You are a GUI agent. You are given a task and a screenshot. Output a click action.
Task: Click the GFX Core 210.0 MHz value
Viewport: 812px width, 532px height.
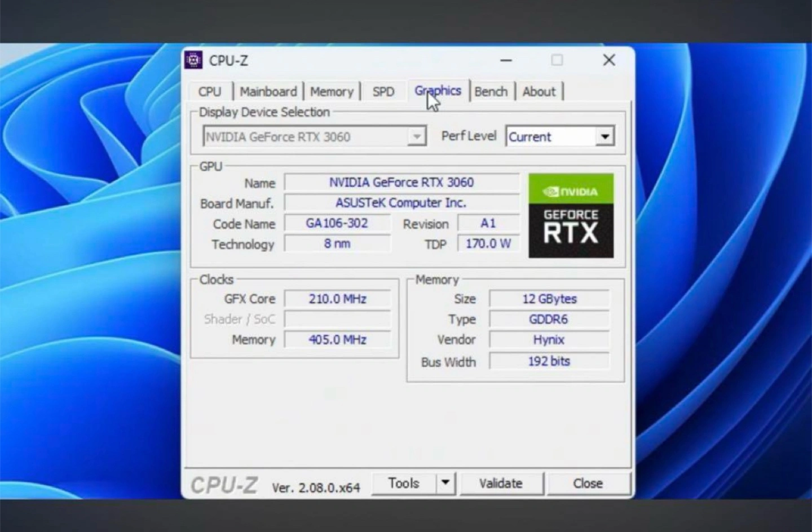[x=337, y=299]
